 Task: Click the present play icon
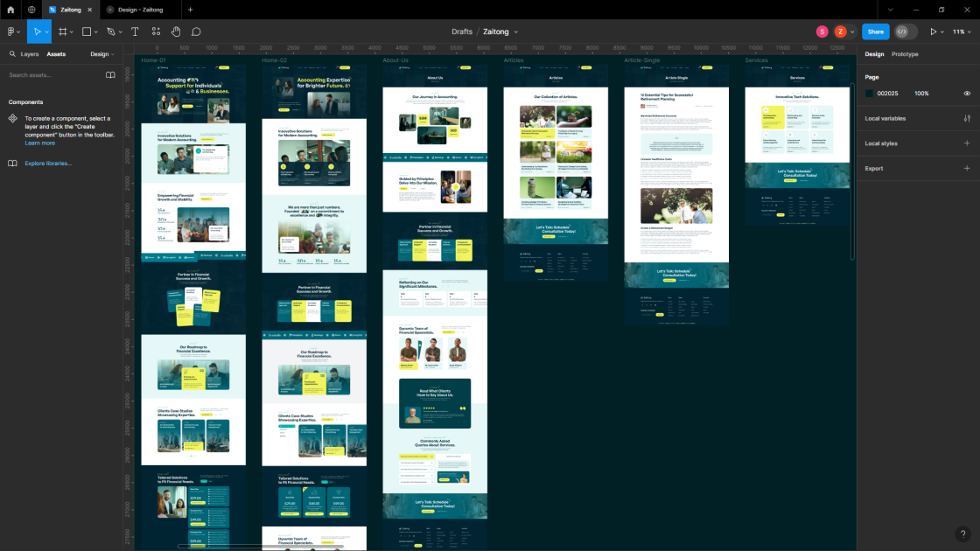(933, 31)
